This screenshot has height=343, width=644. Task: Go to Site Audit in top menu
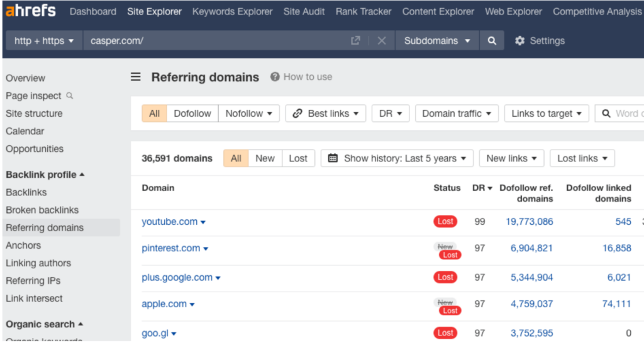coord(304,11)
